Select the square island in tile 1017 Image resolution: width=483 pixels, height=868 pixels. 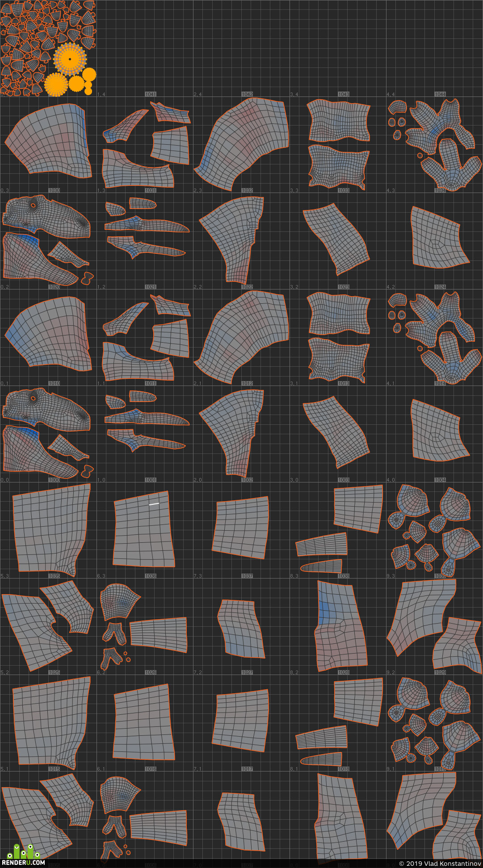(x=241, y=721)
